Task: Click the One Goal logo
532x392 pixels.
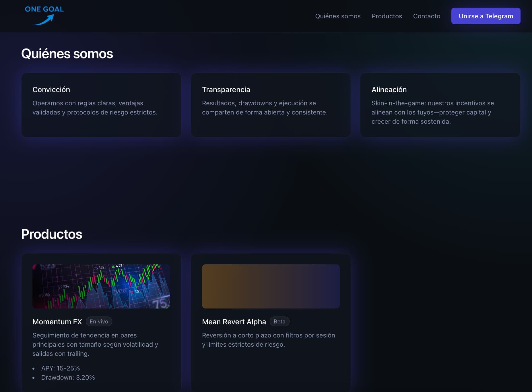Action: (x=44, y=15)
